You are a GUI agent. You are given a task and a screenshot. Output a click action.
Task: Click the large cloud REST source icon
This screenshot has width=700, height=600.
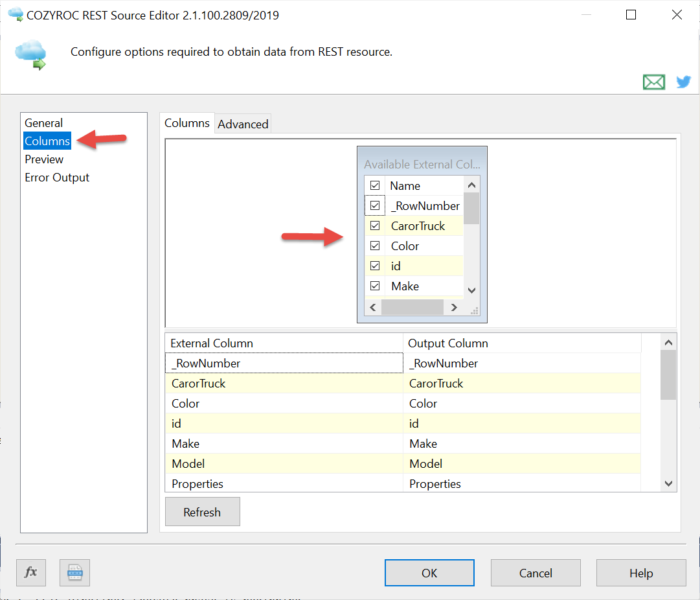point(31,54)
